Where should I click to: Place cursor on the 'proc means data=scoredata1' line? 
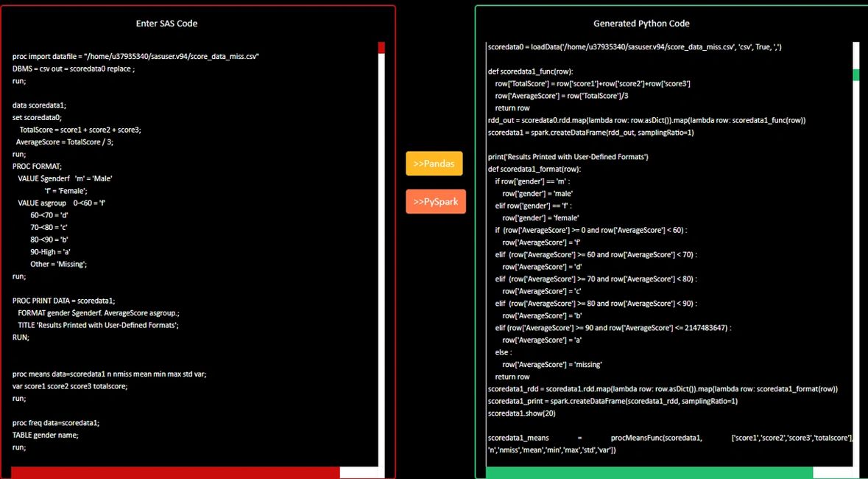coord(109,374)
